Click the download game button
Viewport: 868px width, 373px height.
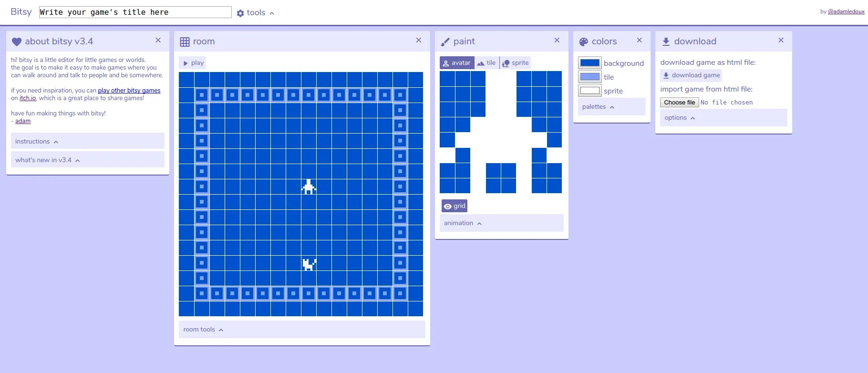[x=691, y=75]
